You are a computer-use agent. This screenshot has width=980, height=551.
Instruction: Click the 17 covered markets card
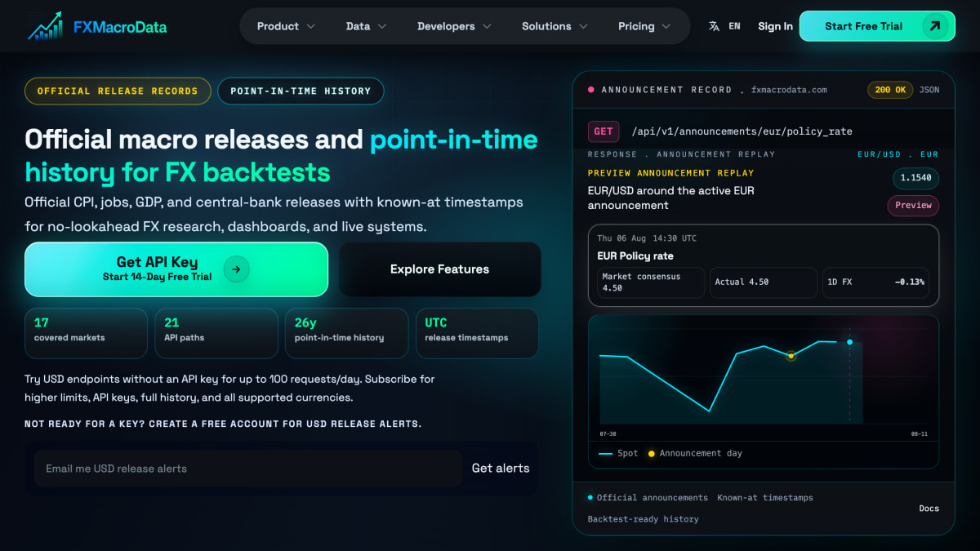(x=86, y=333)
